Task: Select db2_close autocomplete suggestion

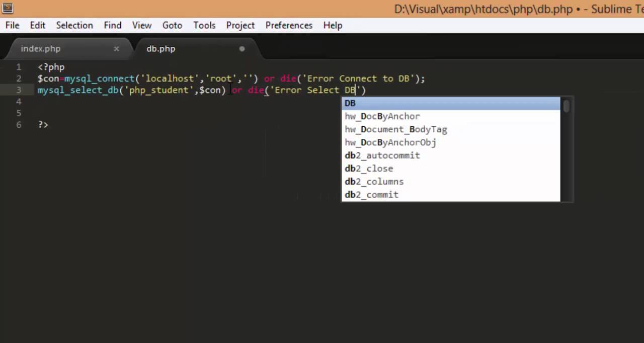Action: pos(451,168)
